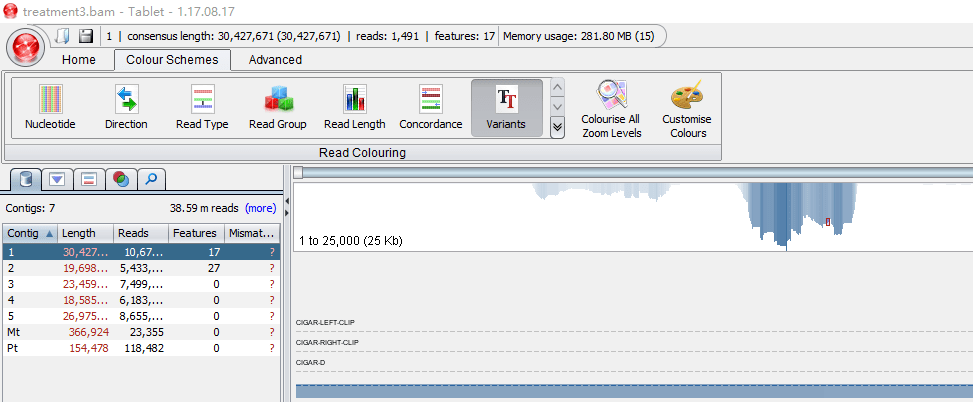Open the reads list panel tab

tap(89, 179)
